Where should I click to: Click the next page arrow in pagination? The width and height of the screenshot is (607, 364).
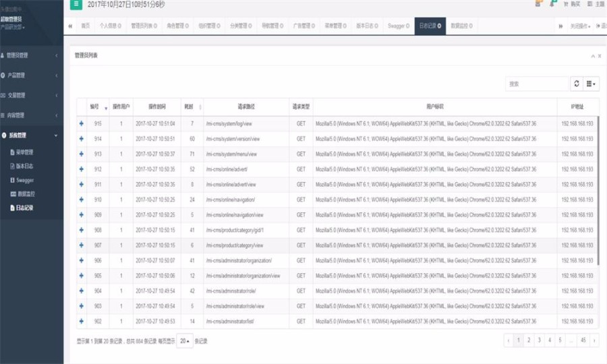594,340
